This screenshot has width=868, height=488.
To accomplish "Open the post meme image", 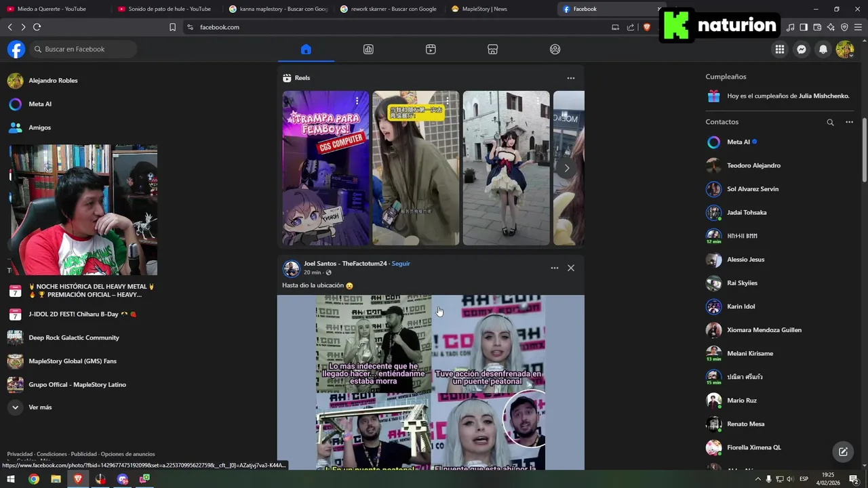I will [431, 382].
